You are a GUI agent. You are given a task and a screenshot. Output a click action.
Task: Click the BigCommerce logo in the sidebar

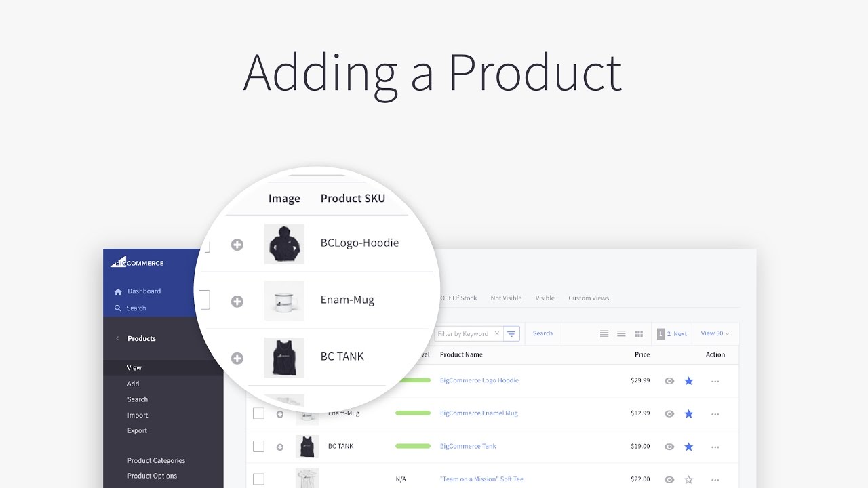coord(137,262)
